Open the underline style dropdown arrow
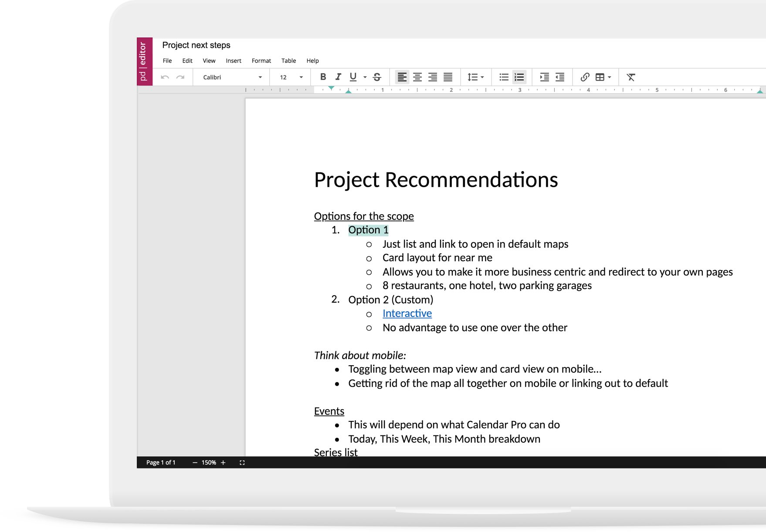 tap(365, 77)
